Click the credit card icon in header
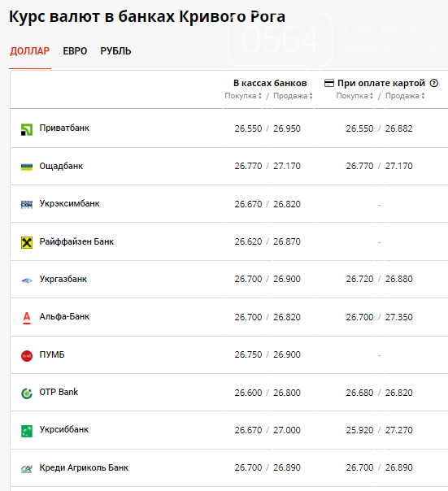The height and width of the screenshot is (491, 448). 329,83
